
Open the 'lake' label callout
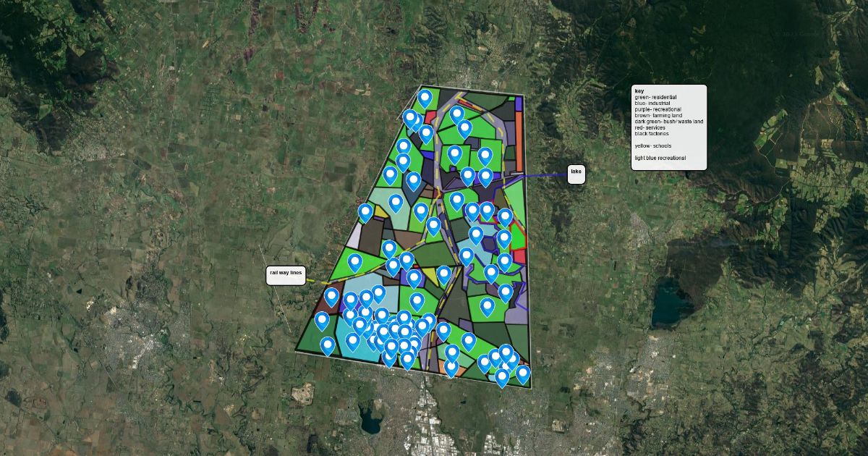click(576, 172)
